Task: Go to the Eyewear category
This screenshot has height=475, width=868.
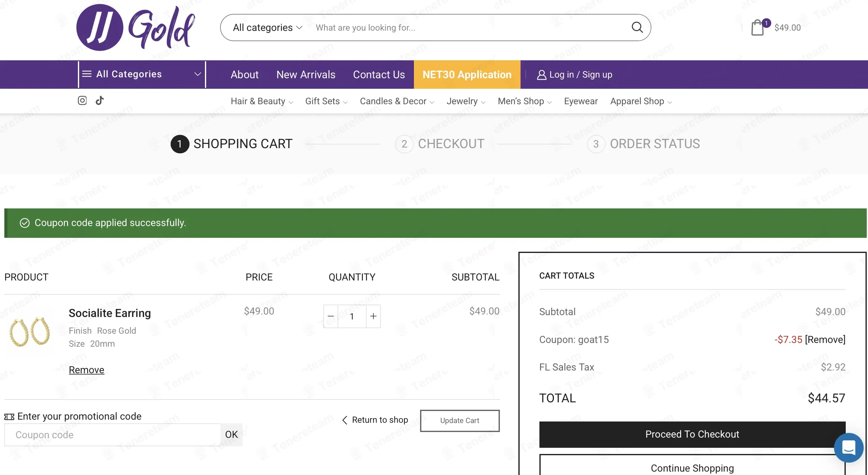Action: click(x=581, y=101)
